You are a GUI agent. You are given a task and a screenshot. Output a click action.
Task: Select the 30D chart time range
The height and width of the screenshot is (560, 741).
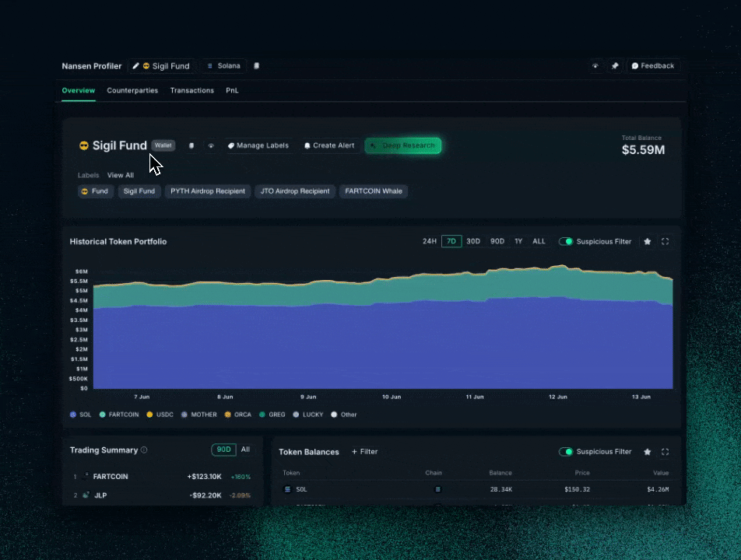[x=473, y=242]
